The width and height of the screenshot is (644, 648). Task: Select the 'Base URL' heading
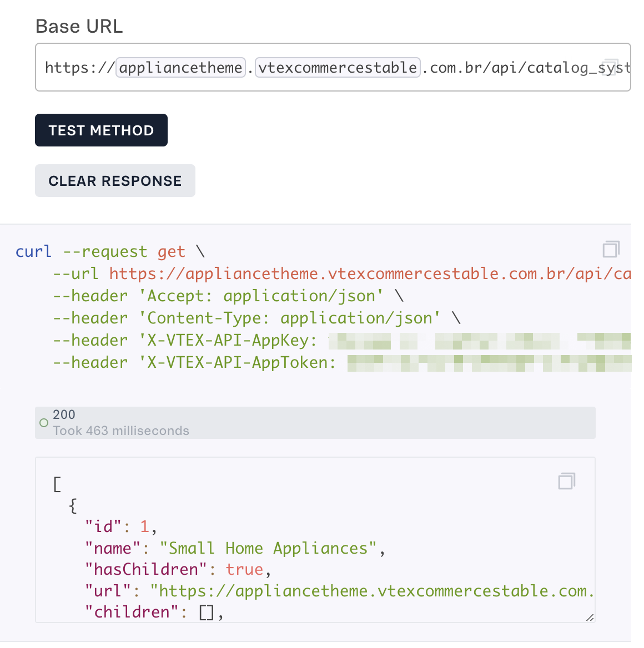click(x=79, y=27)
